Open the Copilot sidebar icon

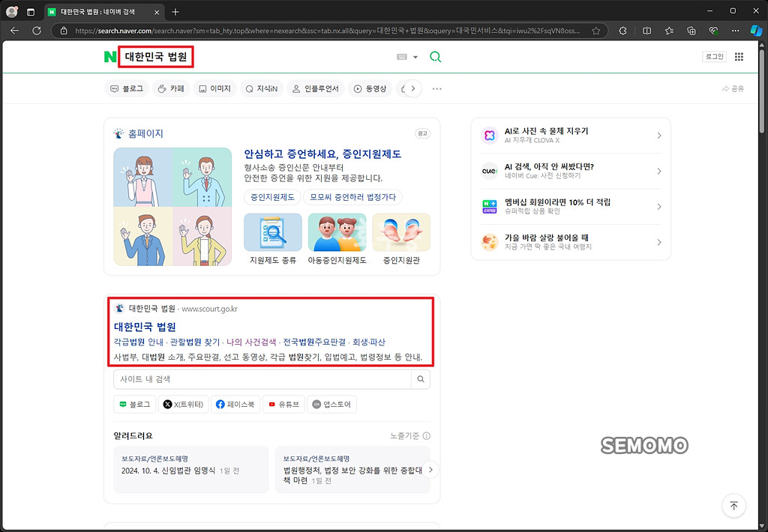(757, 31)
